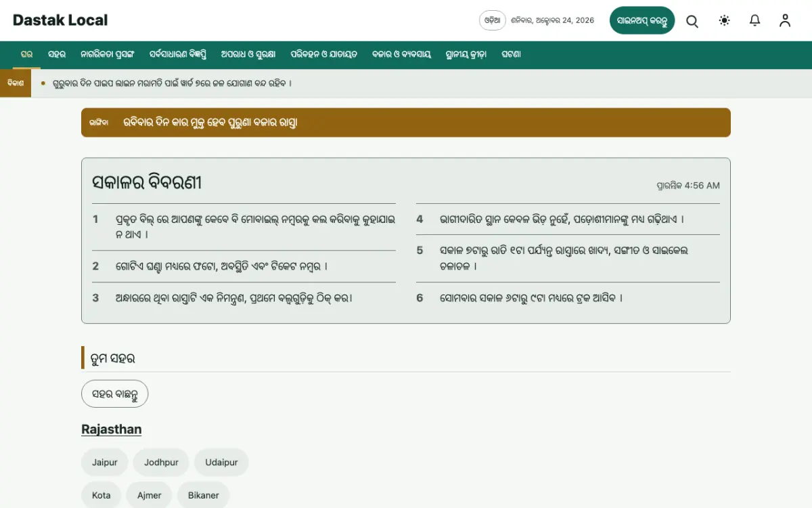Select the Jaipur city chip
This screenshot has height=508, width=812.
[x=105, y=463]
